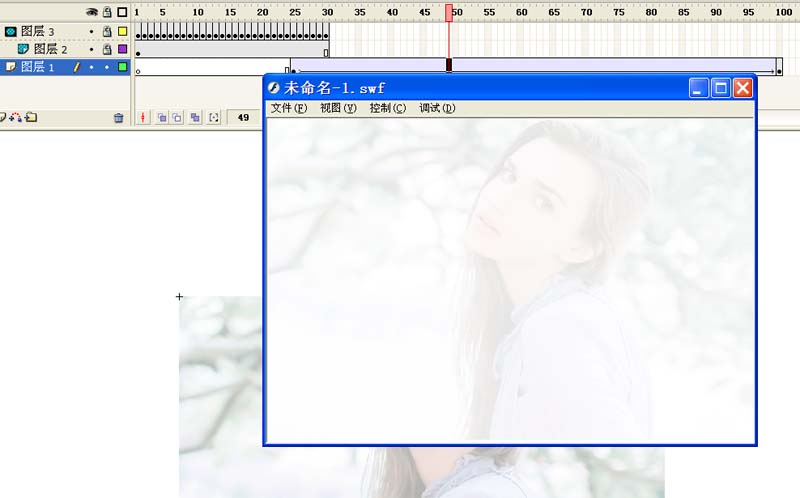Click the layer page icon of 图层 1
Image resolution: width=800 pixels, height=498 pixels.
(x=11, y=66)
